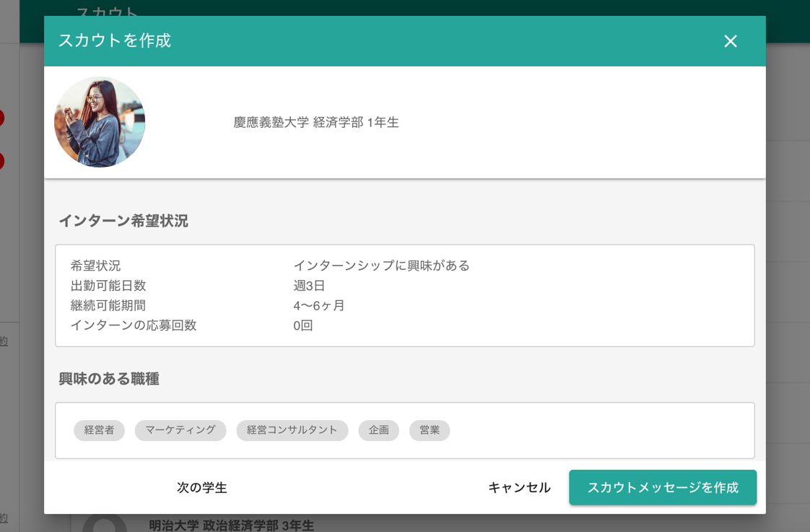Click the インターンシップに興味がある value
Image resolution: width=810 pixels, height=532 pixels.
point(381,266)
